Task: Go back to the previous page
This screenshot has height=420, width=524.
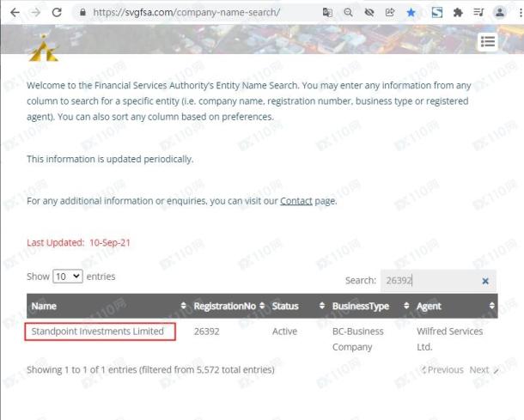Action: click(x=15, y=13)
